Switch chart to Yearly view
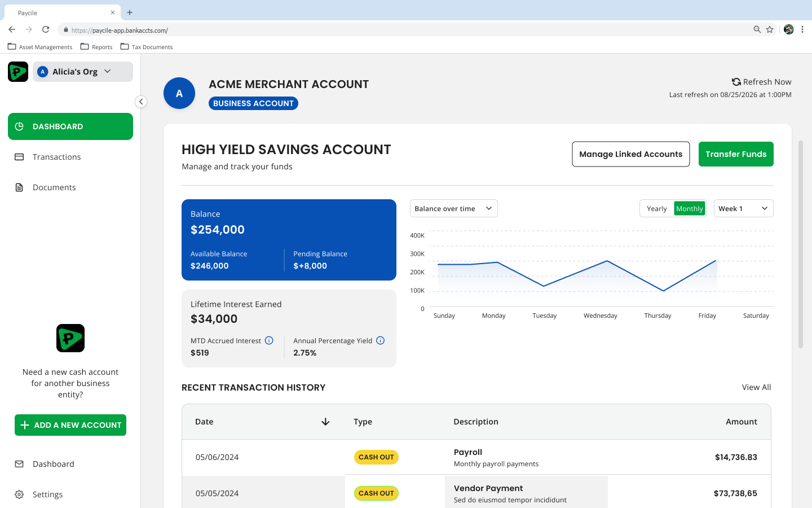The width and height of the screenshot is (812, 508). (x=657, y=209)
